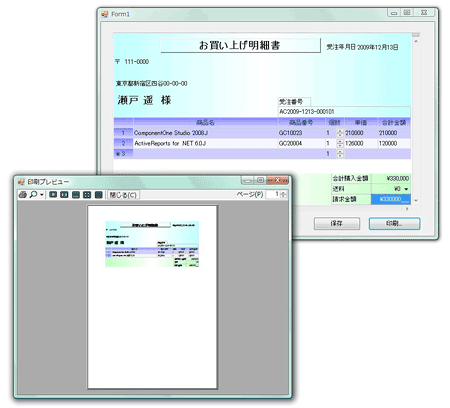Click the order number field AC2009-1213-000101
450x408 pixels.
344,112
